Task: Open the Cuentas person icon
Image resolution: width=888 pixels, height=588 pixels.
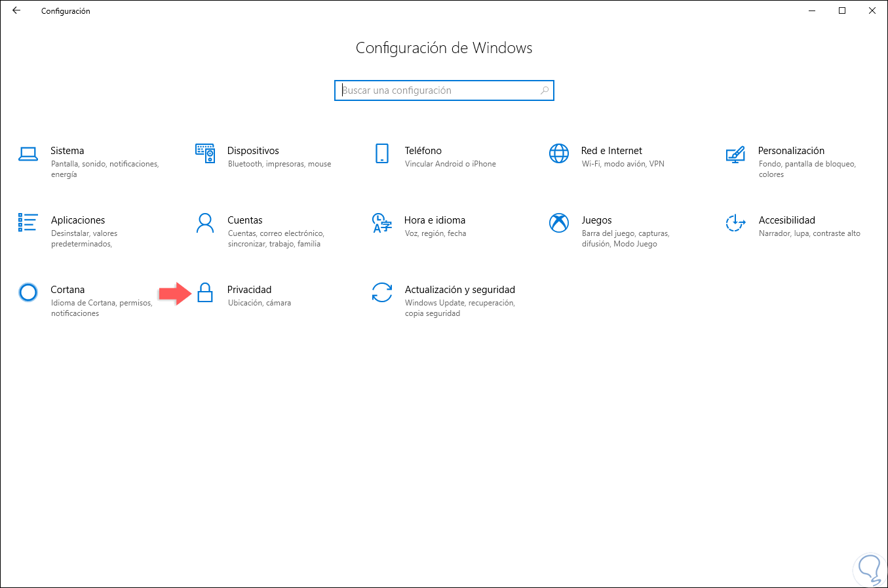Action: pos(205,223)
